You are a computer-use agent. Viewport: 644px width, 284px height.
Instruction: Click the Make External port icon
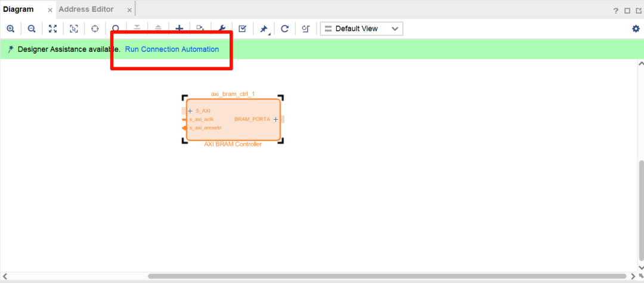coord(200,28)
